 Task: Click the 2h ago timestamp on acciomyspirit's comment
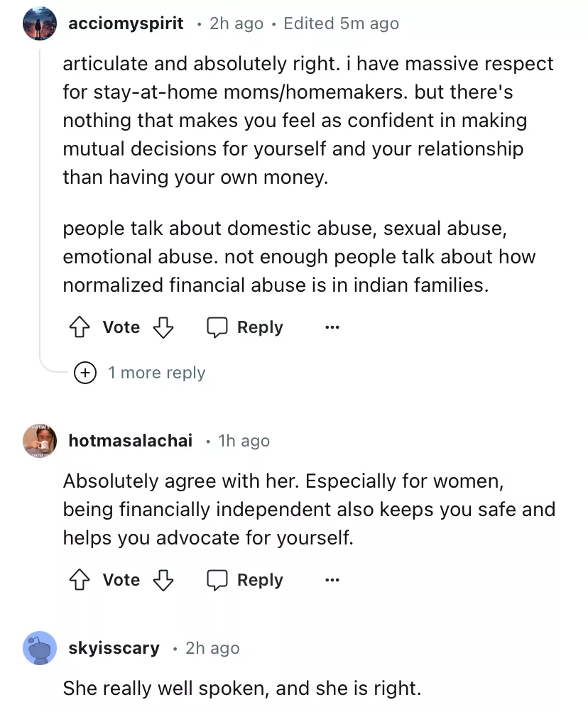pyautogui.click(x=236, y=23)
